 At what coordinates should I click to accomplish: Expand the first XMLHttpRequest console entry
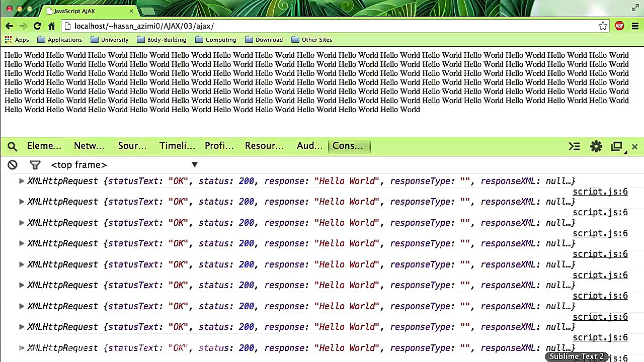tap(22, 181)
